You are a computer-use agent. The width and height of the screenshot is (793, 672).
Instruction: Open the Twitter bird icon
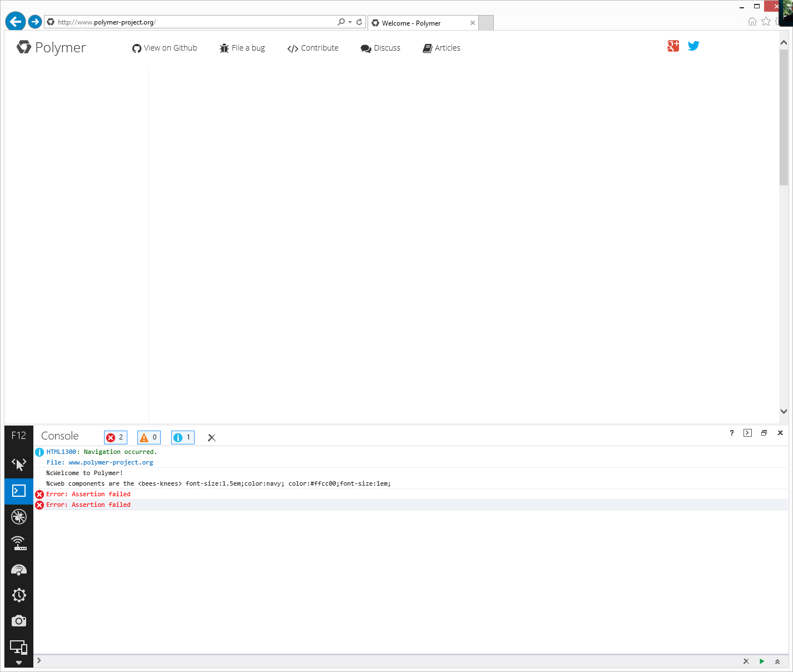coord(693,46)
